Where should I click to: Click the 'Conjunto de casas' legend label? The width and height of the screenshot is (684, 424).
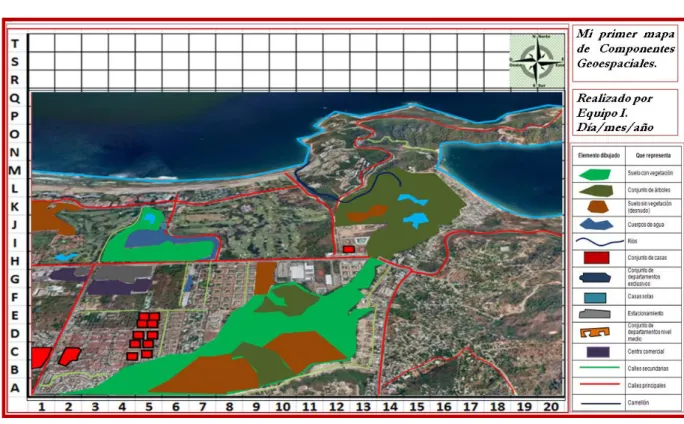pos(647,258)
